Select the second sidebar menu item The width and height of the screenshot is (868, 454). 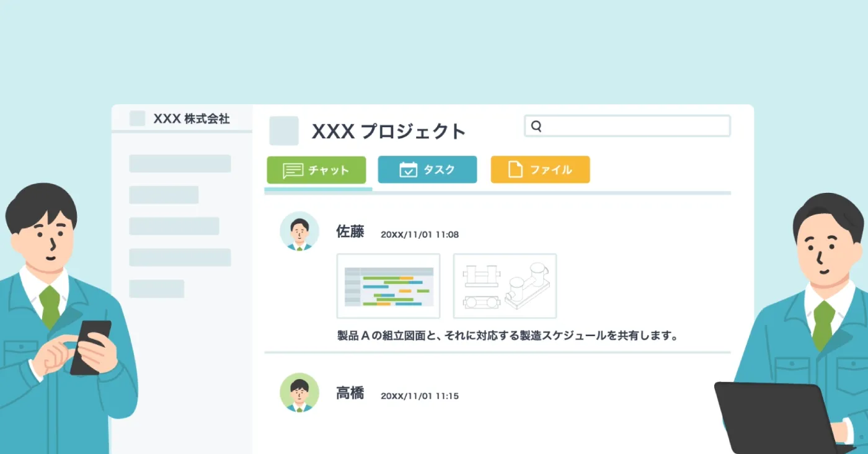pyautogui.click(x=164, y=195)
